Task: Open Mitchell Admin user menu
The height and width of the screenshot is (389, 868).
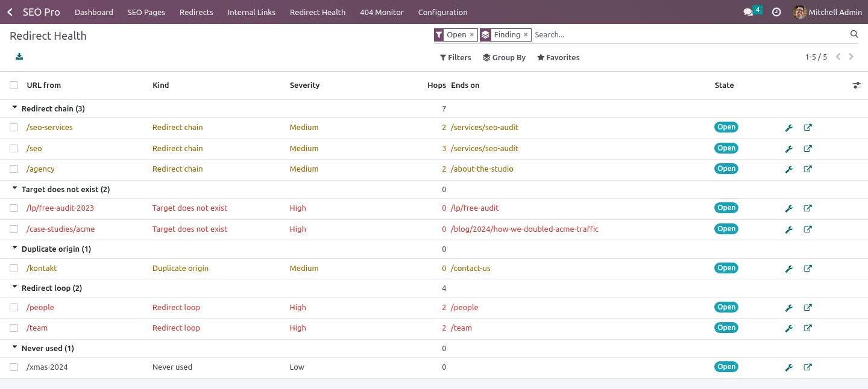Action: click(828, 12)
